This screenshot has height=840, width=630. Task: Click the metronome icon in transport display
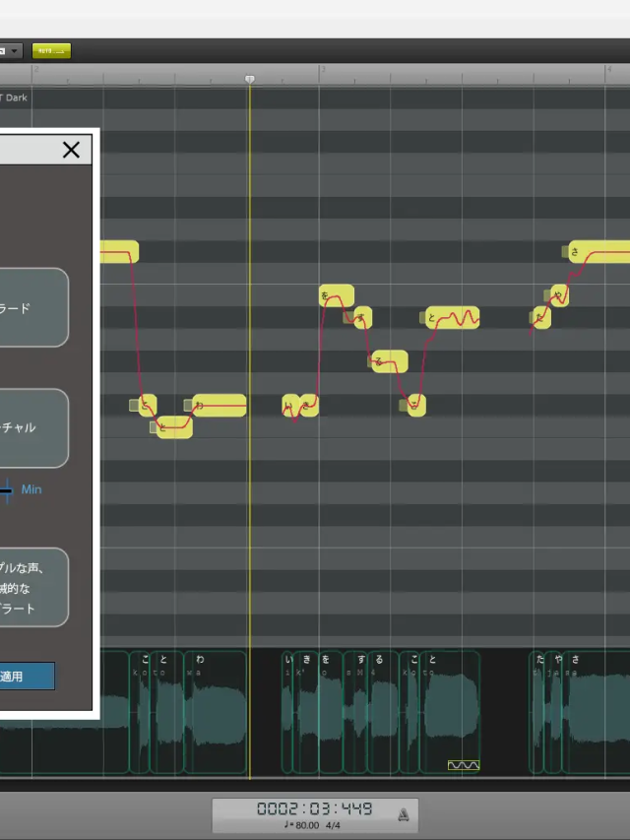[403, 814]
